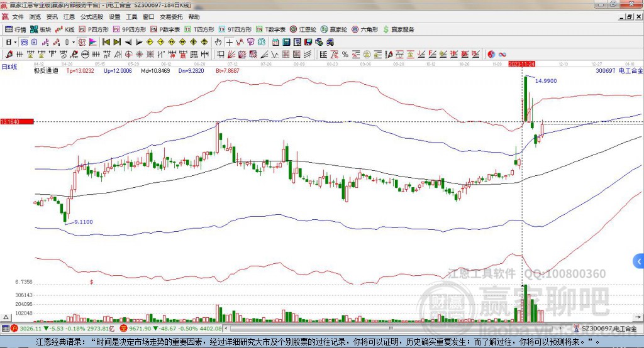
Task: Click the yin-yang taiji icon
Action: pos(491,54)
